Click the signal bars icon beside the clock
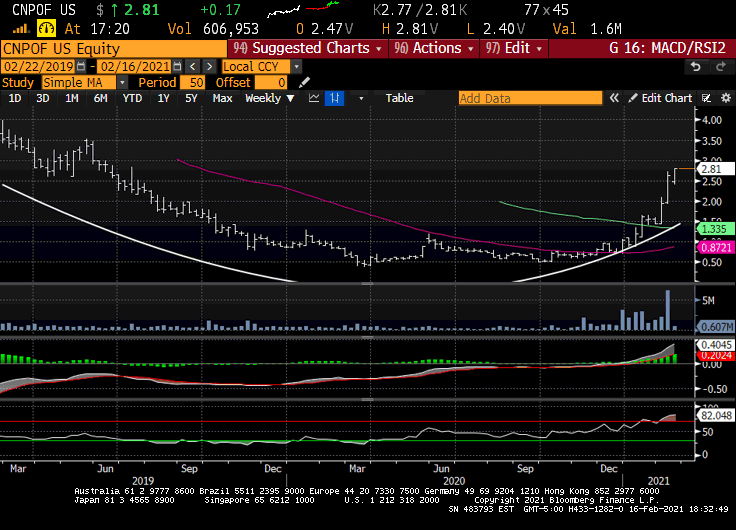This screenshot has height=530, width=736. pyautogui.click(x=20, y=29)
